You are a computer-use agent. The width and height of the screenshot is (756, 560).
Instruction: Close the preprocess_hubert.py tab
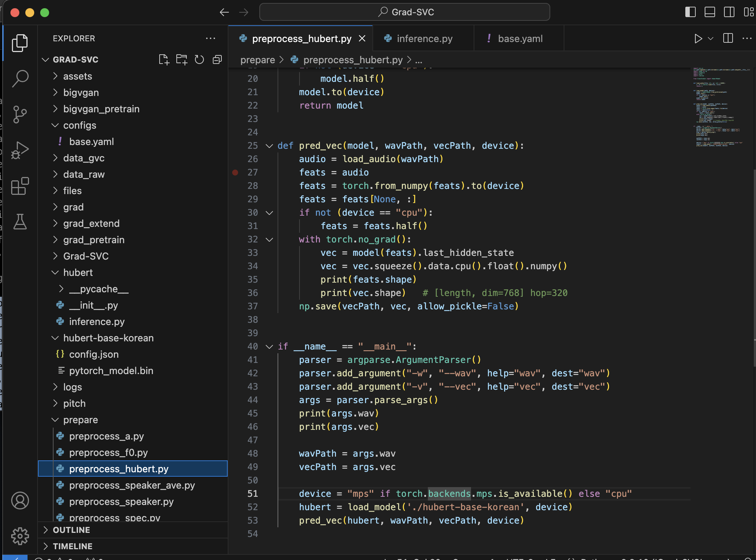pyautogui.click(x=362, y=39)
